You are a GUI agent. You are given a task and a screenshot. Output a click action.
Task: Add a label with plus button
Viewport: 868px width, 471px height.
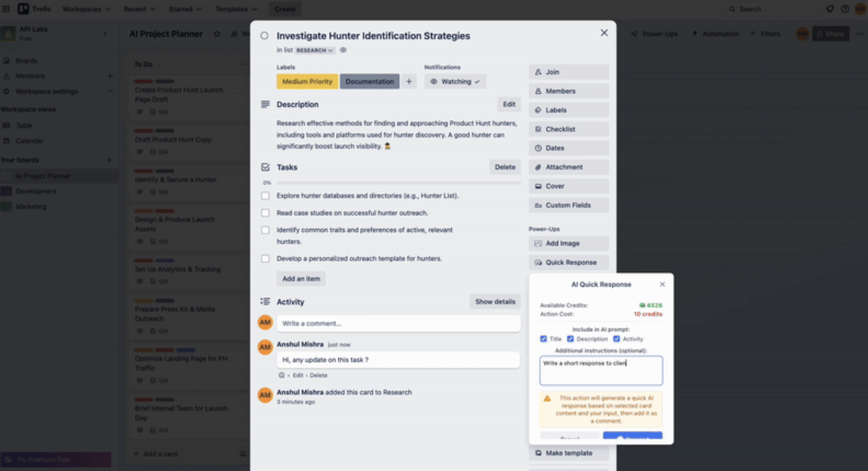[409, 81]
